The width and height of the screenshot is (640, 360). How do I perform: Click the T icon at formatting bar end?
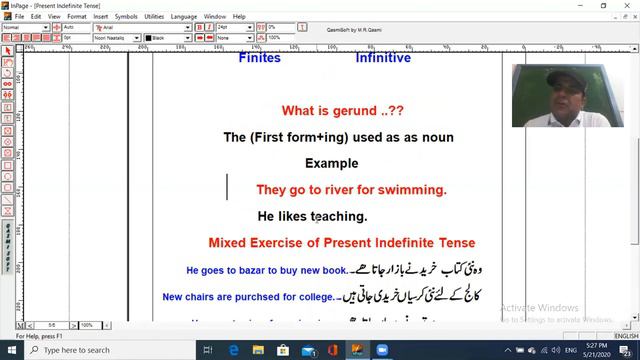click(302, 27)
